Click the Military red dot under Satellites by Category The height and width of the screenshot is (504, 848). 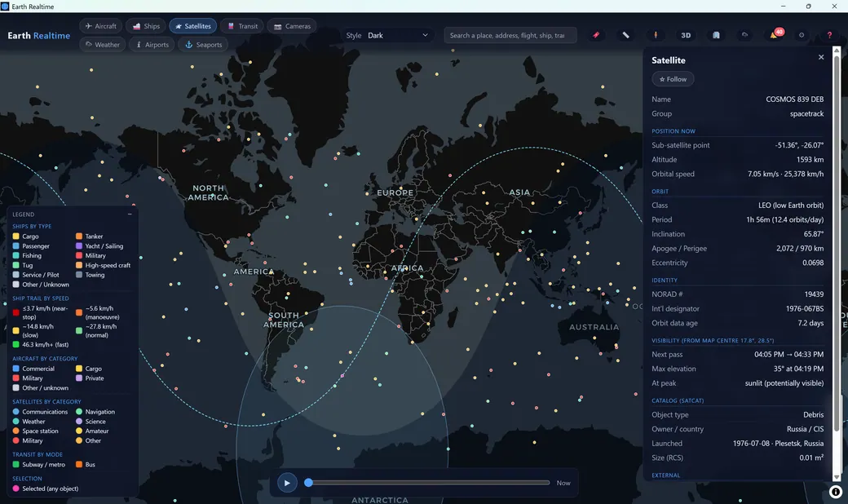coord(16,440)
